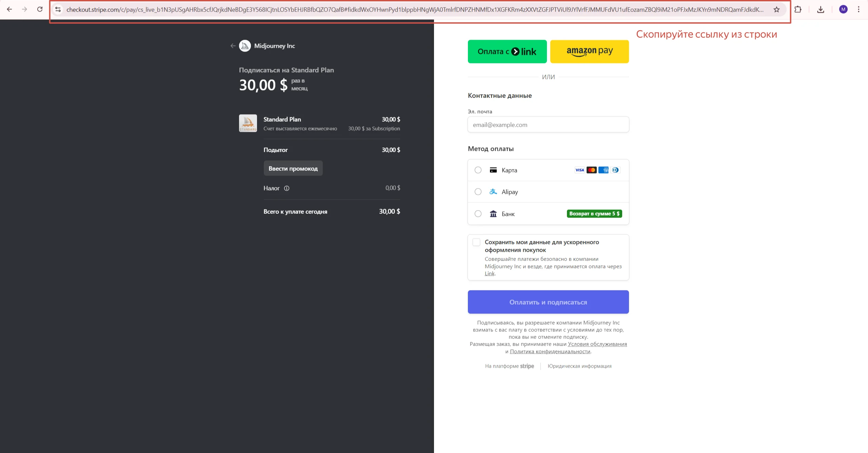Click the 'Счет выставляется ежемесячно' text
This screenshot has height=453, width=868.
coord(300,129)
